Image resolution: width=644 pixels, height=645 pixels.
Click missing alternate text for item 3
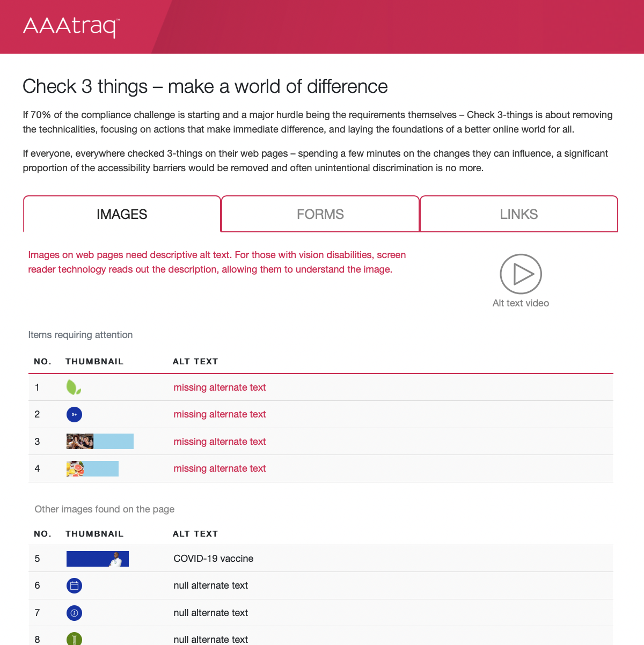pos(219,442)
